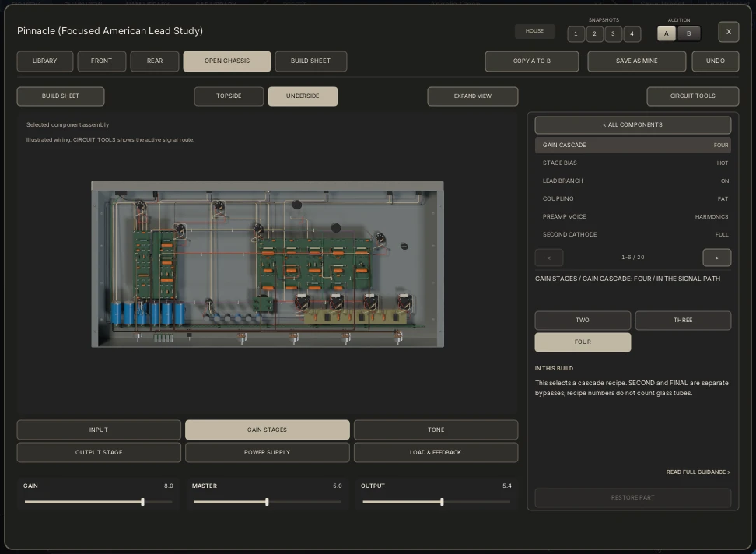
Task: Click the Restore Part button
Action: tap(632, 497)
